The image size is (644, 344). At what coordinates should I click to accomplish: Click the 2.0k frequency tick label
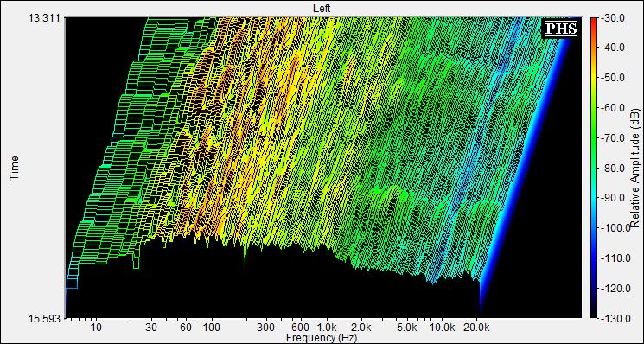pos(362,328)
